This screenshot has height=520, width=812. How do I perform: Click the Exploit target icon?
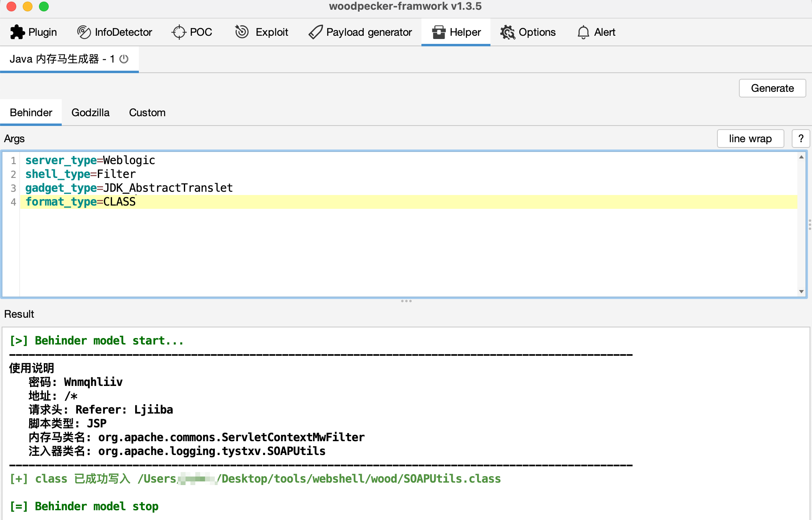pyautogui.click(x=242, y=32)
